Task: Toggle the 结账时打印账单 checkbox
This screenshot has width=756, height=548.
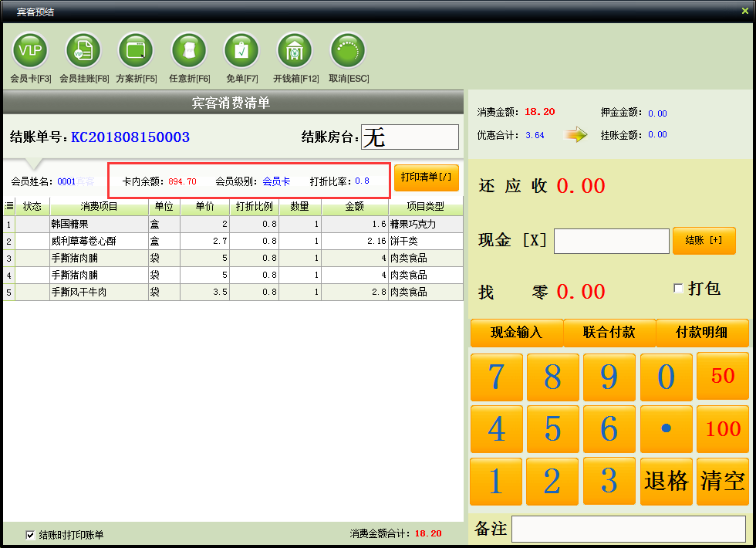Action: 30,534
